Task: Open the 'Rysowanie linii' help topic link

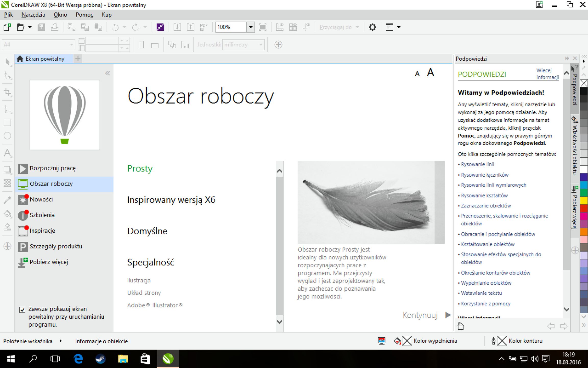Action: tap(477, 164)
